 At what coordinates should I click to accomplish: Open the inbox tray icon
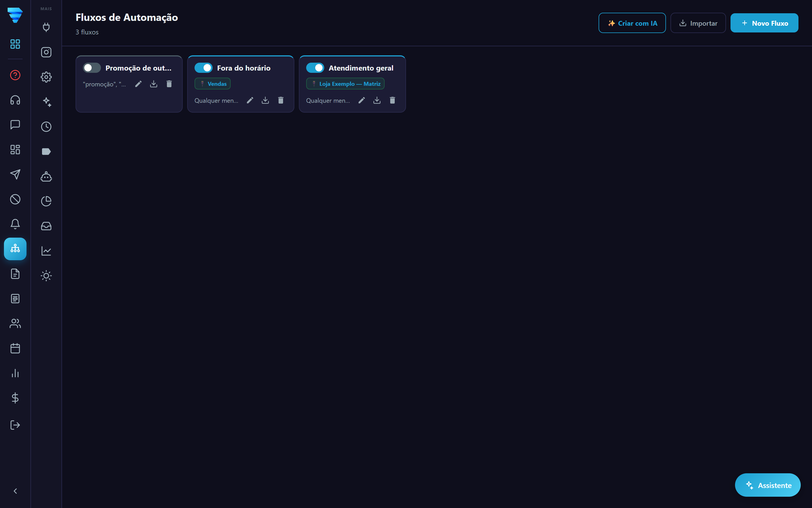point(46,226)
